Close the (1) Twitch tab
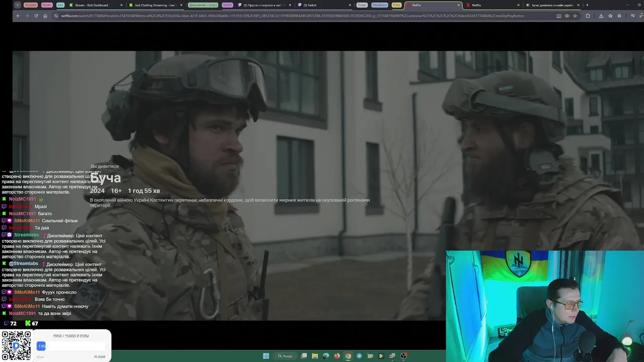Image resolution: width=644 pixels, height=362 pixels. pyautogui.click(x=350, y=5)
